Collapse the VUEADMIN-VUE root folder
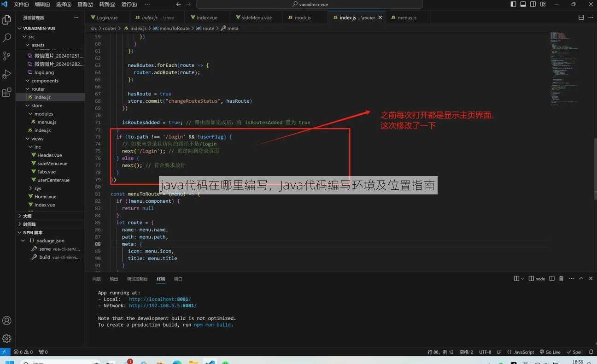 (50, 28)
